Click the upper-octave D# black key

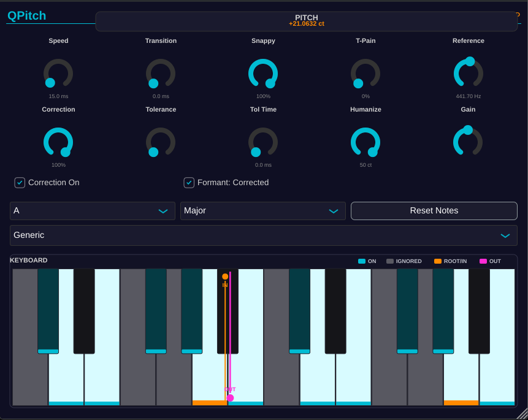(335, 311)
